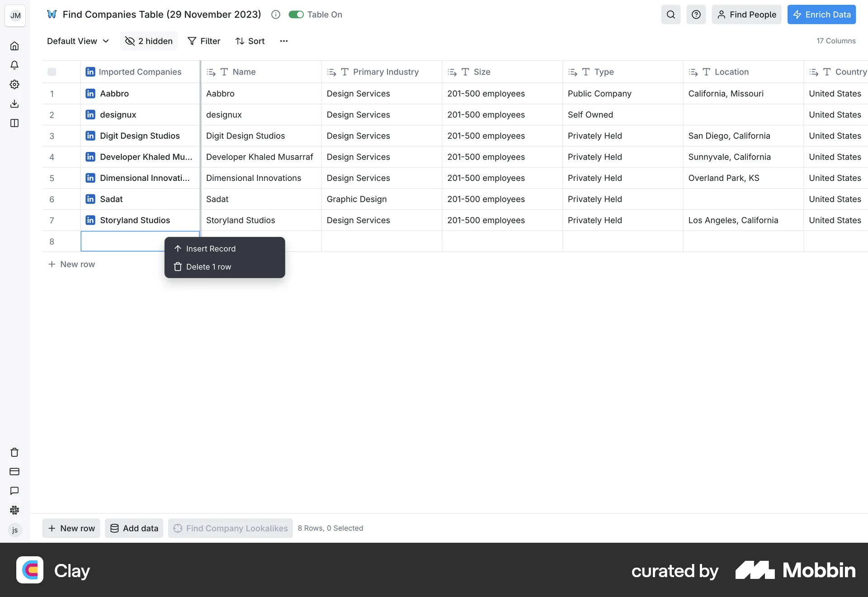
Task: Select Delete 1 row in the context menu
Action: [208, 266]
